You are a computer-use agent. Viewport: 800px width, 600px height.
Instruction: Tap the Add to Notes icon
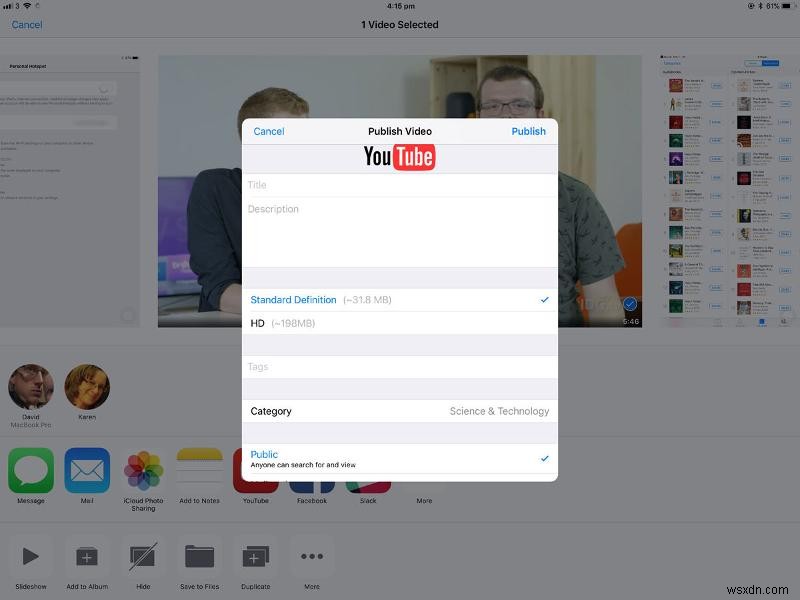click(199, 470)
